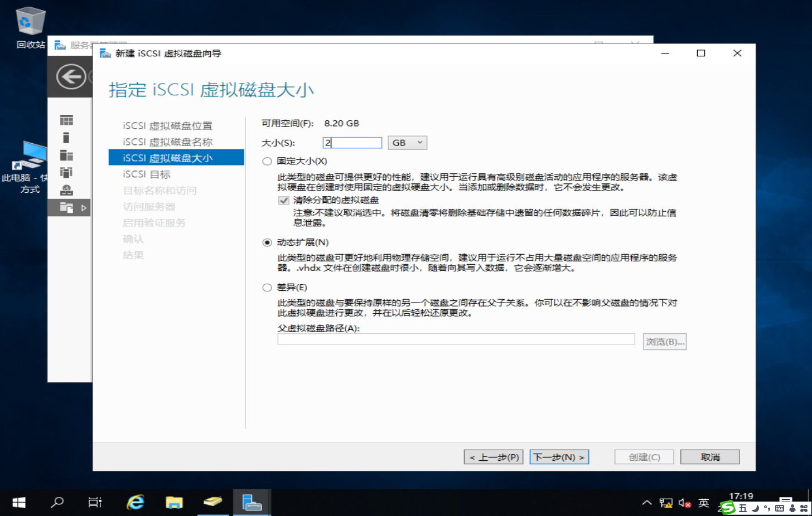The height and width of the screenshot is (516, 812).
Task: Click the 浏览 browse button
Action: (x=665, y=342)
